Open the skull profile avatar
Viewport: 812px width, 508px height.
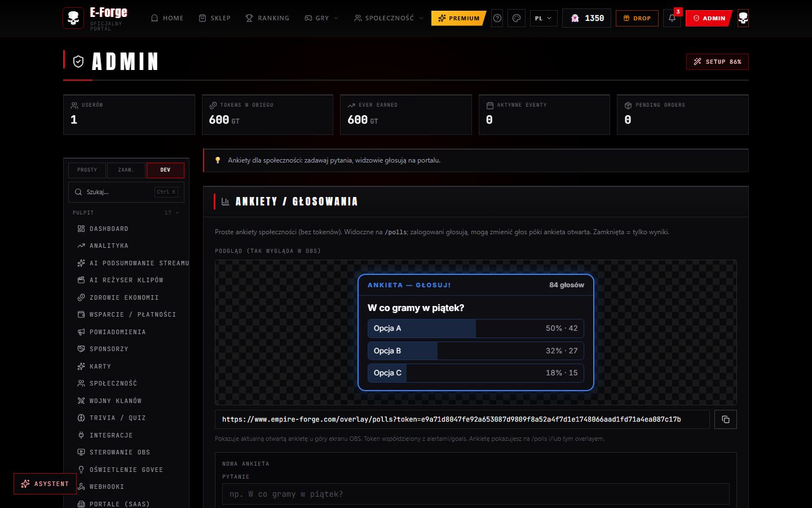pos(743,18)
